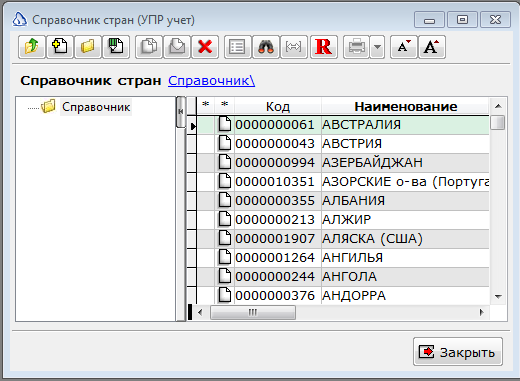Click the Закрыть button
The image size is (520, 381).
(458, 352)
